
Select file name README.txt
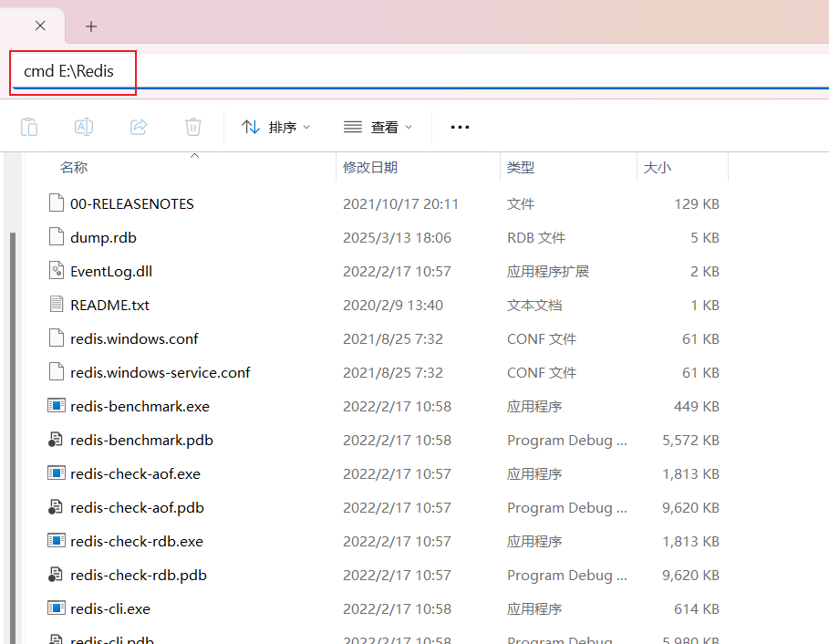pyautogui.click(x=110, y=305)
